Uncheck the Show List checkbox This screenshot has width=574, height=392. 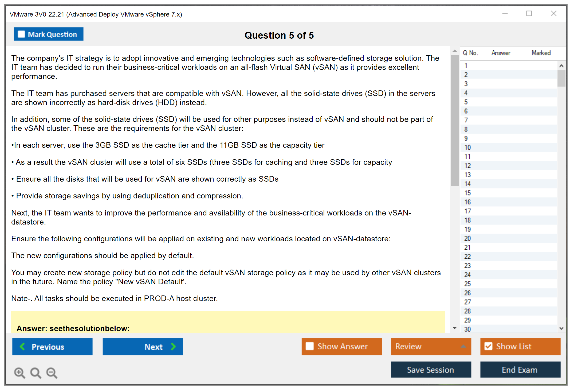(488, 346)
